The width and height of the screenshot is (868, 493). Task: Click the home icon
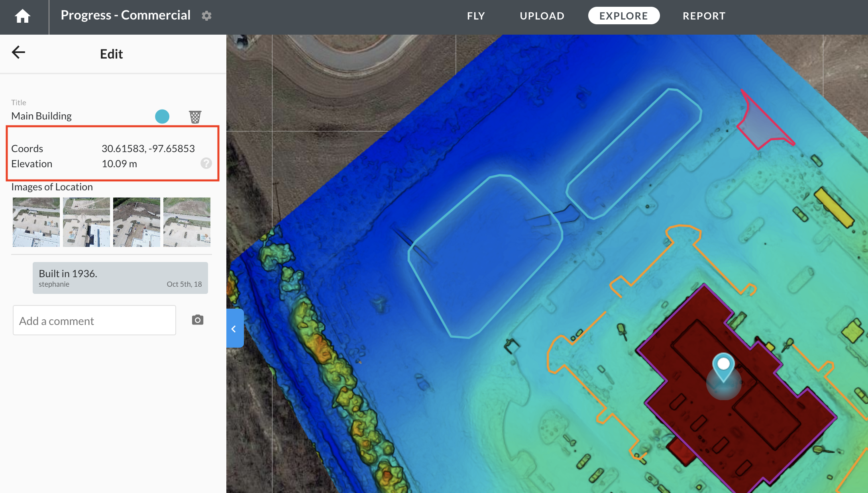click(x=22, y=16)
